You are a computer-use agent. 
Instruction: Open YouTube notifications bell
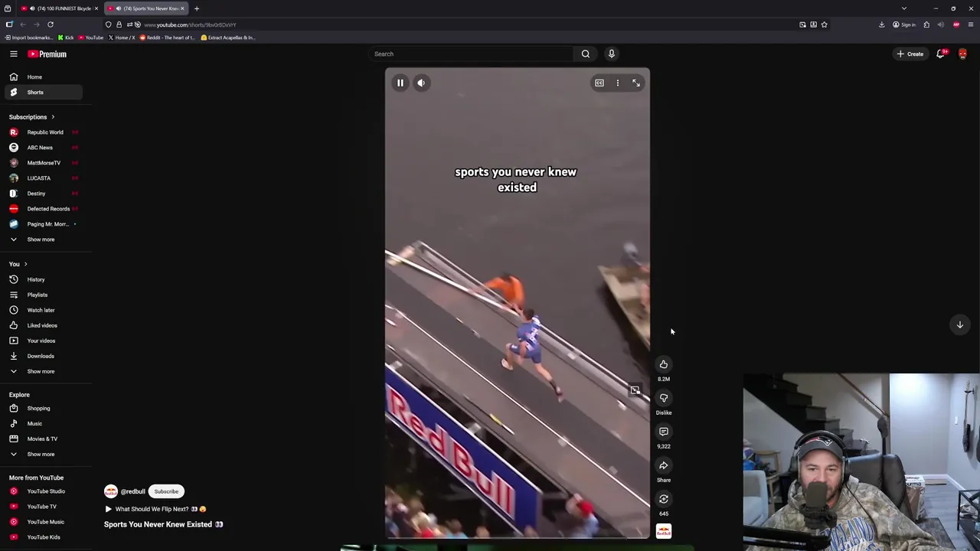coord(941,54)
